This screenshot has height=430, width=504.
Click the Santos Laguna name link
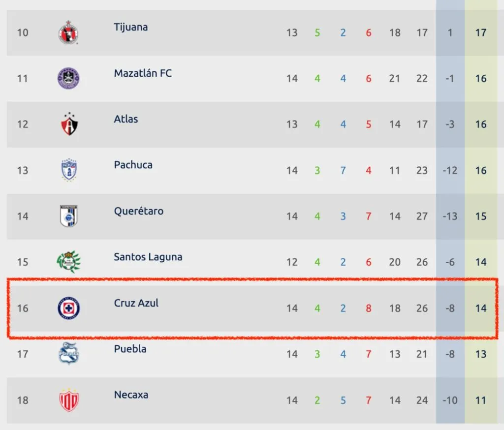coord(148,257)
